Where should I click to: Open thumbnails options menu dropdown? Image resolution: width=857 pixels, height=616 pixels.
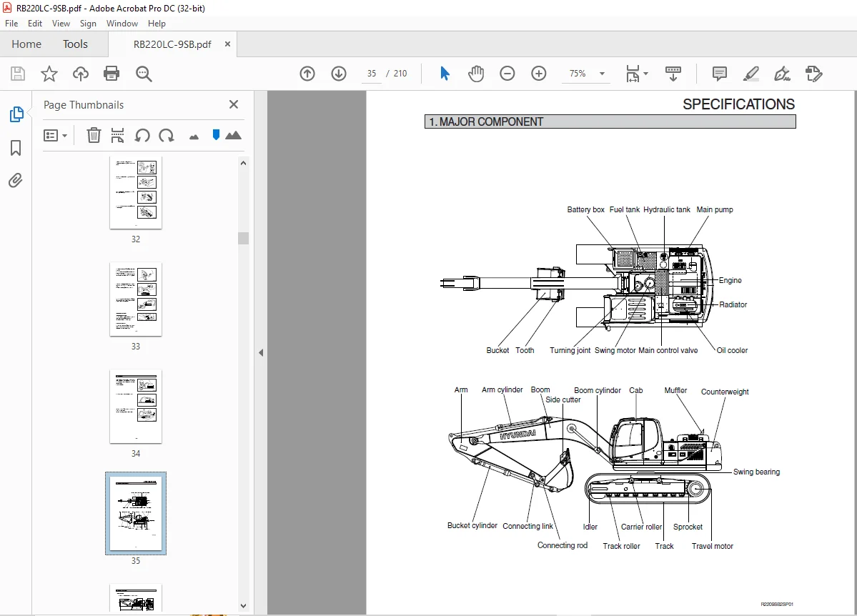(x=55, y=135)
